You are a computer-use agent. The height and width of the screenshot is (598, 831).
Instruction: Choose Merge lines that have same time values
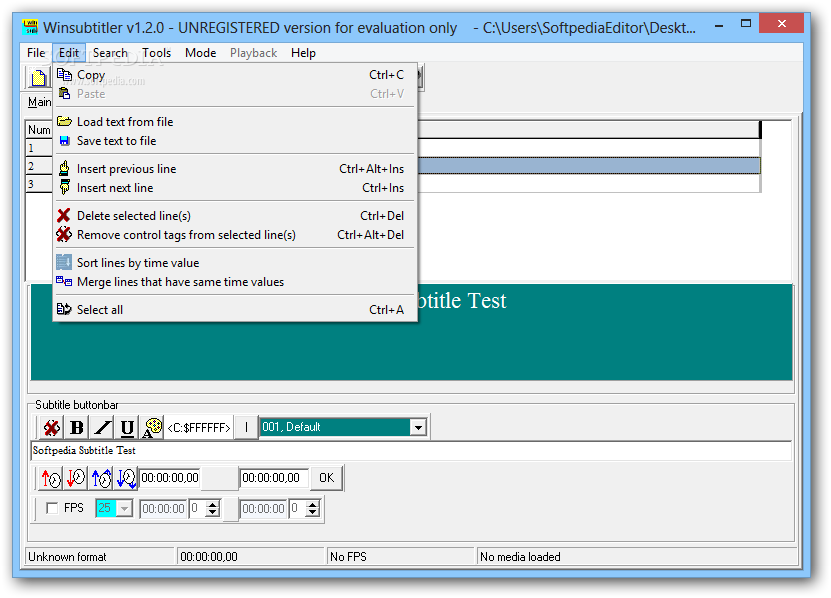coord(235,282)
